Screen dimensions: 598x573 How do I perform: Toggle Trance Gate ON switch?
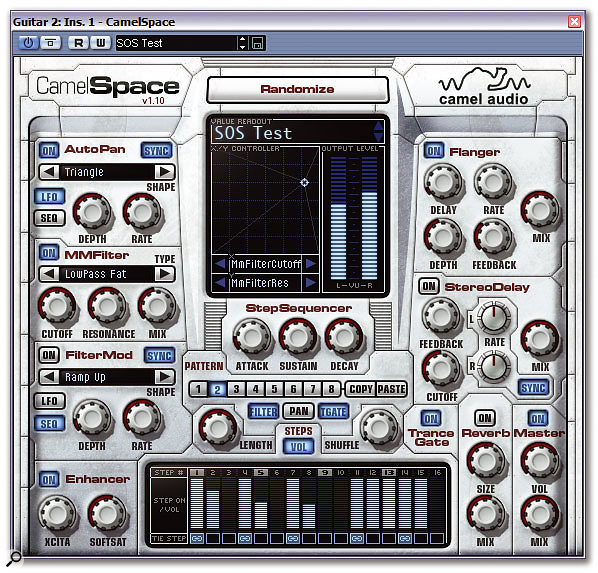(431, 418)
